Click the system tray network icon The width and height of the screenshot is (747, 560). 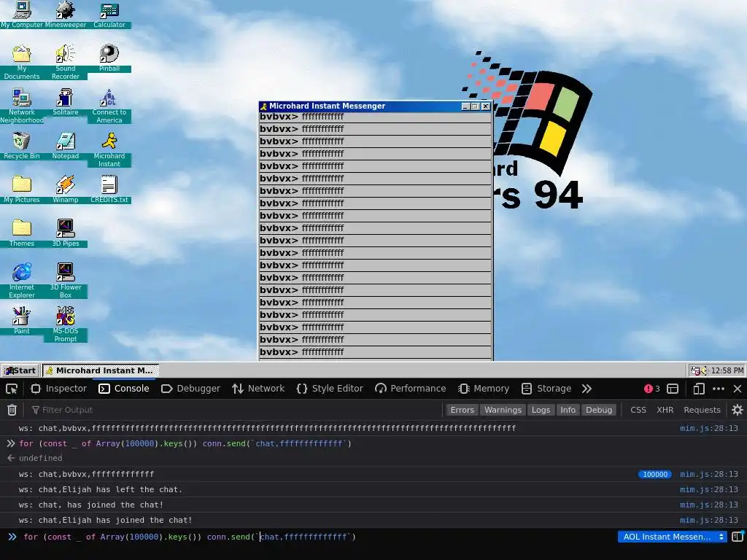tap(695, 370)
